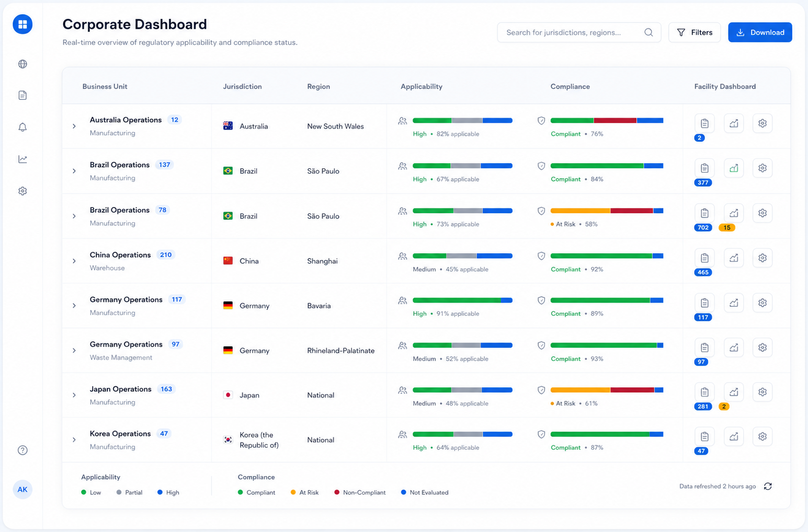Click applicability people icon in China row
This screenshot has height=532, width=808.
click(402, 256)
